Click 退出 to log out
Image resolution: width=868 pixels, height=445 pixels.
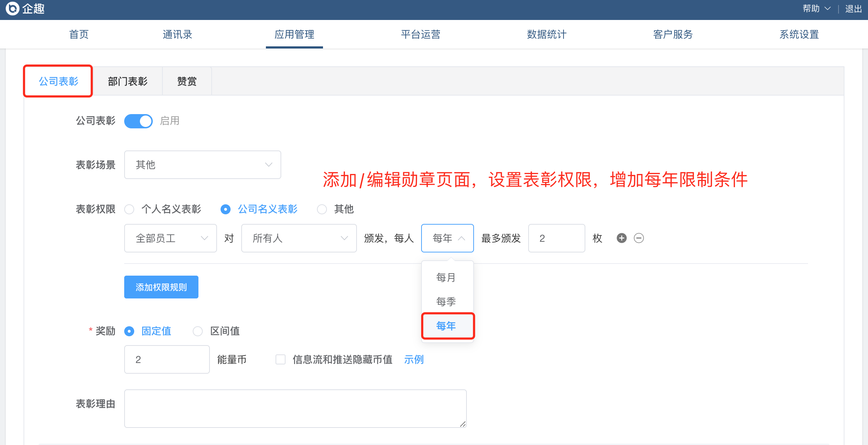[x=853, y=9]
